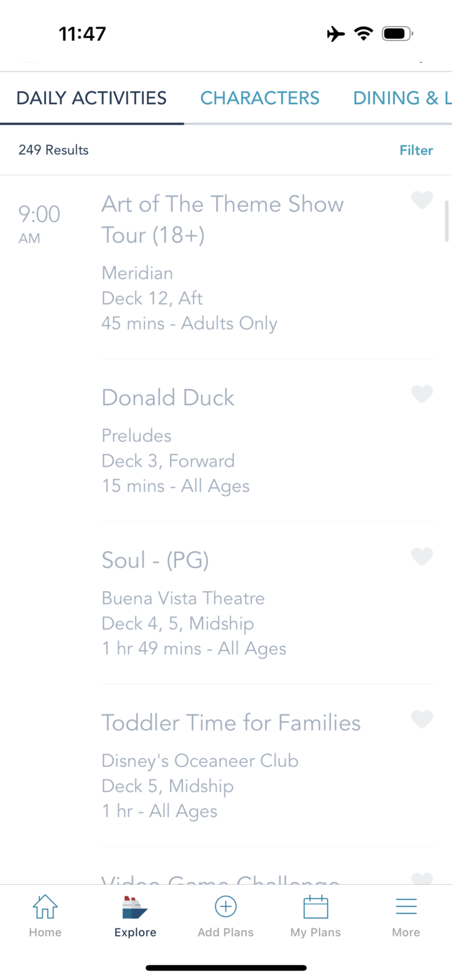Favorite Toddler Time for Families

pyautogui.click(x=421, y=719)
